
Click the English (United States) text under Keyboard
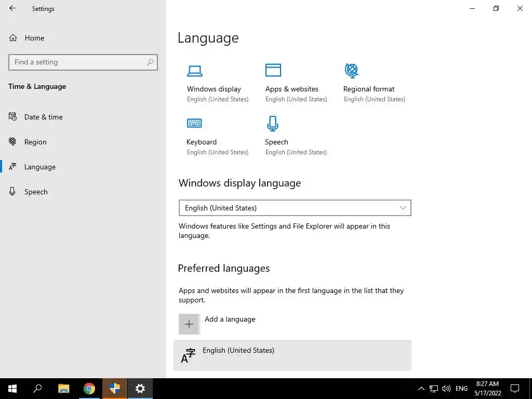point(218,152)
